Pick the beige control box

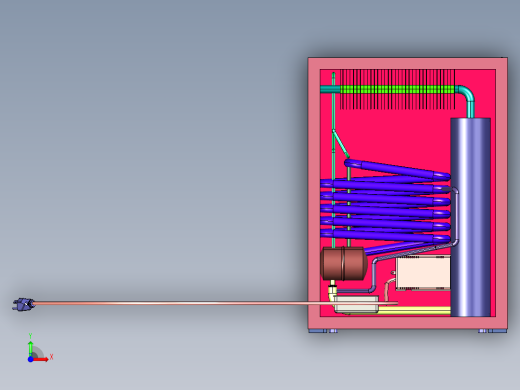click(423, 273)
